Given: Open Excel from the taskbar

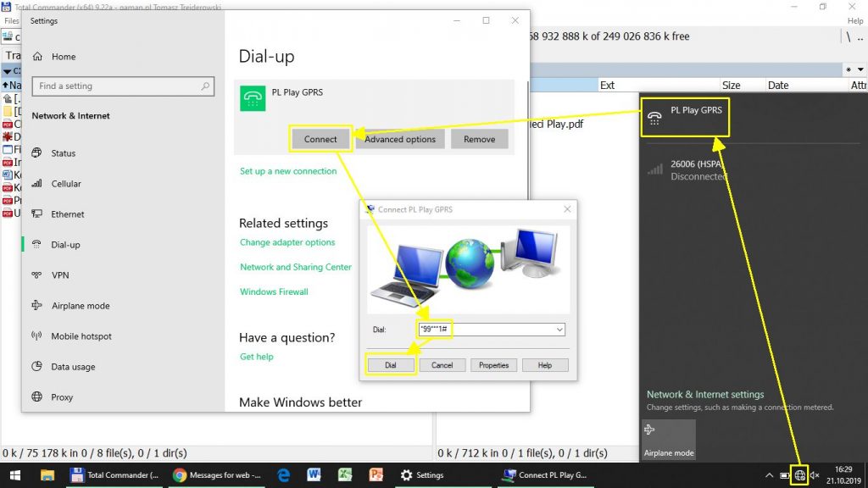Looking at the screenshot, I should click(x=345, y=474).
